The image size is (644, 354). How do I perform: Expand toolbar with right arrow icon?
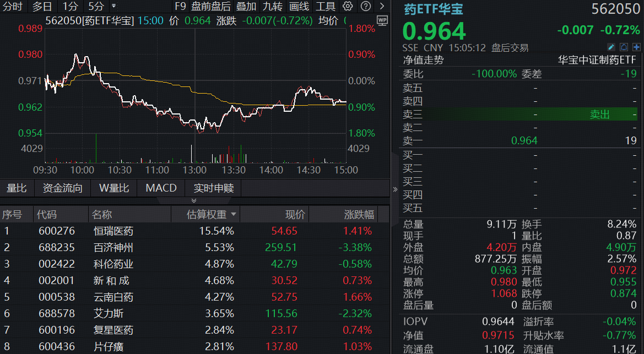tap(382, 6)
